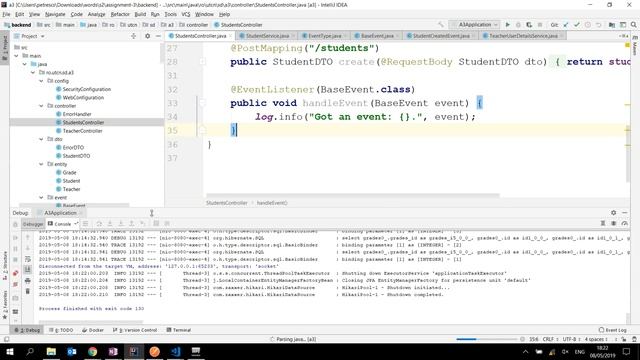This screenshot has height=360, width=640.
Task: Click the debug bug icon in top toolbar
Action: point(518,25)
